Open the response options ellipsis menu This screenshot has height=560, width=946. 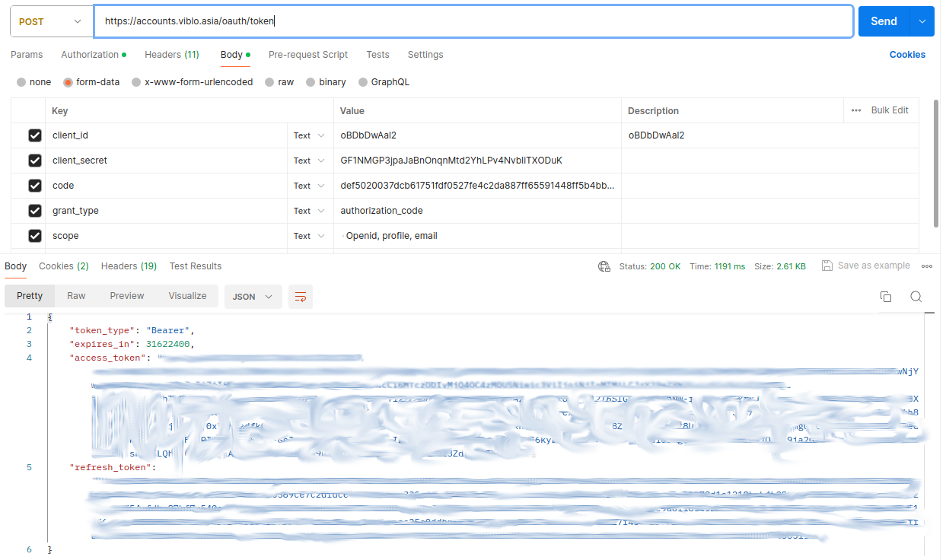pyautogui.click(x=927, y=265)
